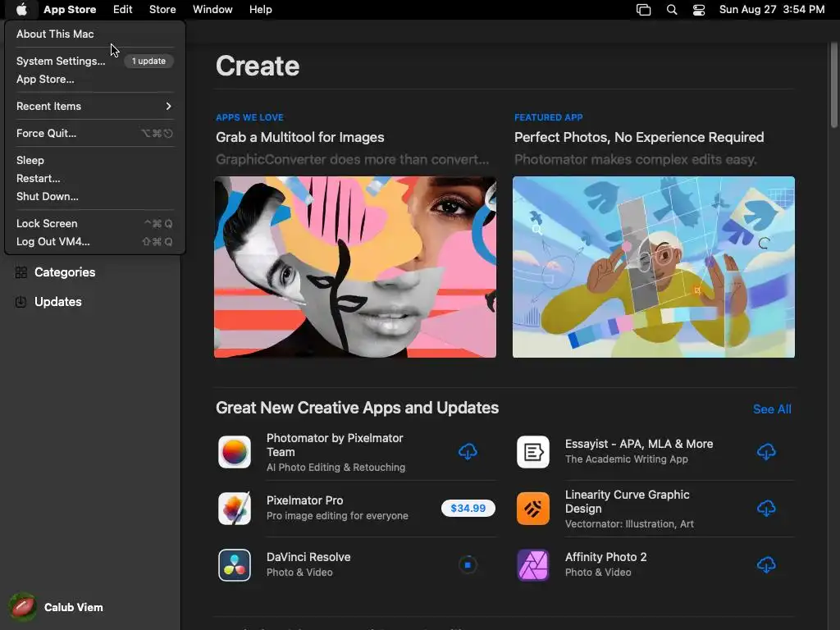This screenshot has width=840, height=630.
Task: Open the Store menu
Action: 162,9
